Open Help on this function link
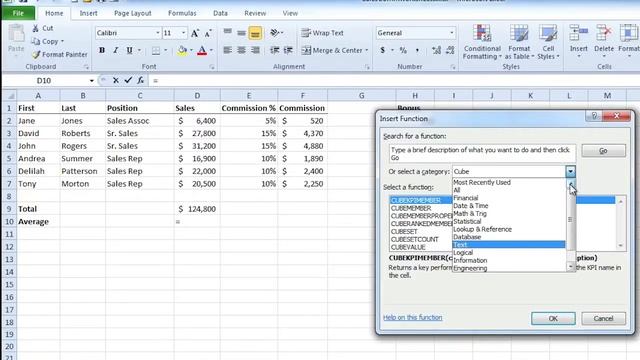640x360 pixels. point(412,317)
